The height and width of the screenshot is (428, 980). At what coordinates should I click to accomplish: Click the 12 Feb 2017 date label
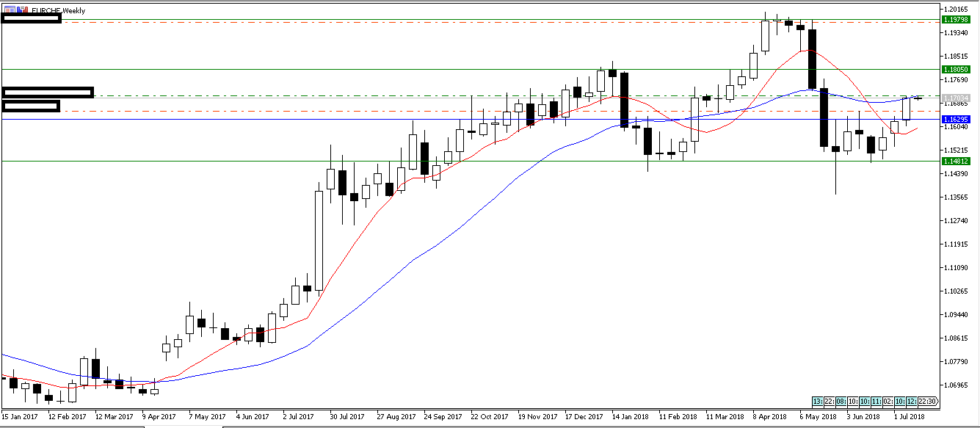[66, 417]
